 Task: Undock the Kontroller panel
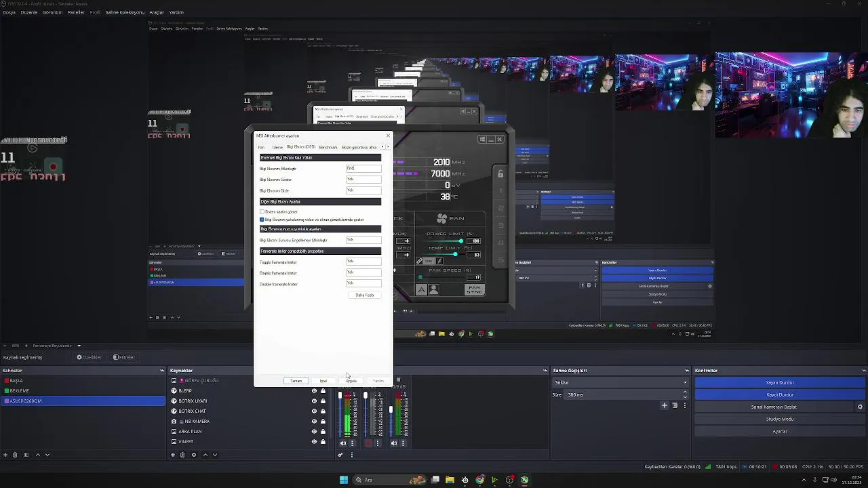click(x=863, y=371)
